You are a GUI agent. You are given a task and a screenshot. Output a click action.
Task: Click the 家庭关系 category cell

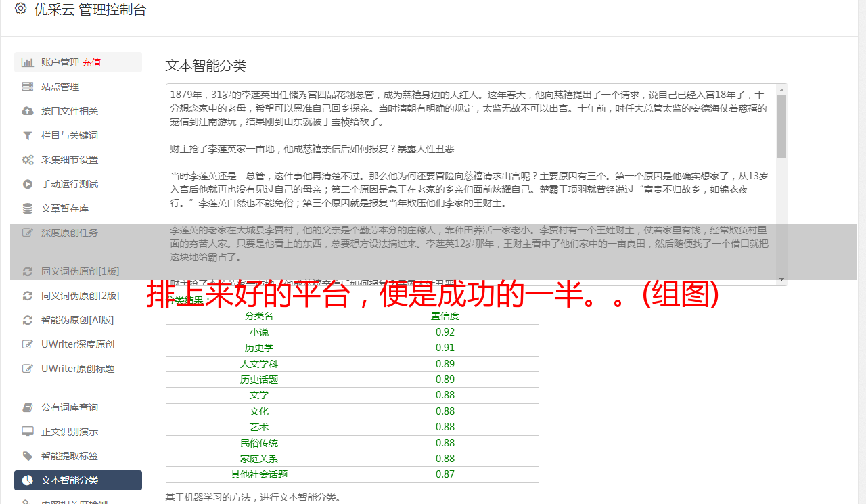259,459
